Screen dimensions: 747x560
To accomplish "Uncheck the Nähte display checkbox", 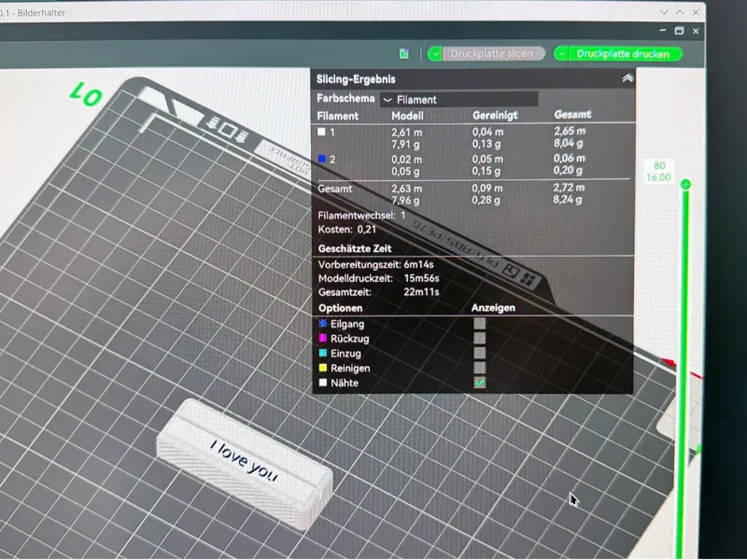I will pyautogui.click(x=480, y=383).
